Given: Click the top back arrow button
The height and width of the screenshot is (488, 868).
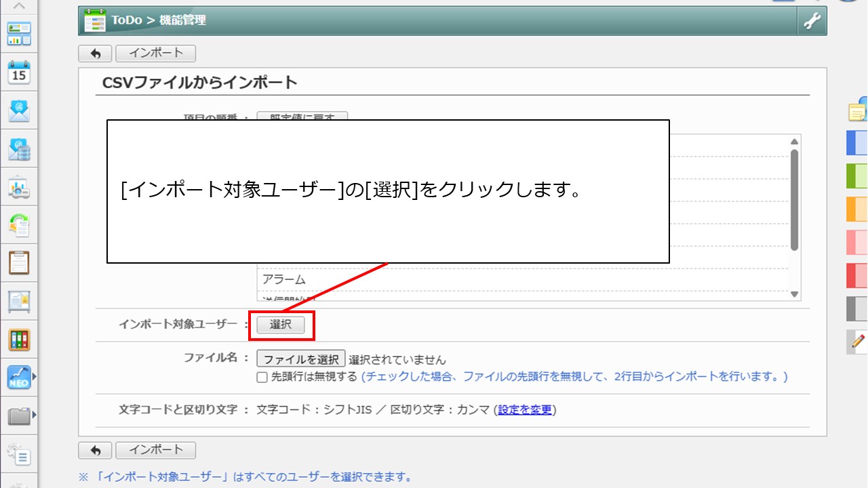Looking at the screenshot, I should [x=95, y=54].
